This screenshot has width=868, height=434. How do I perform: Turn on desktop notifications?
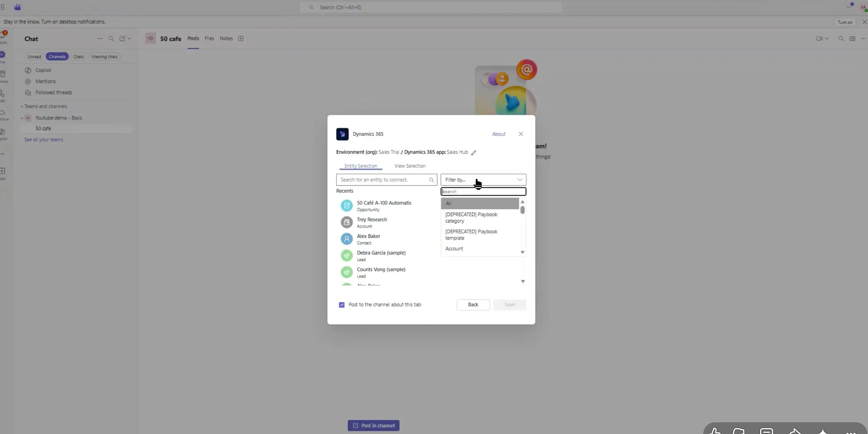pos(845,22)
